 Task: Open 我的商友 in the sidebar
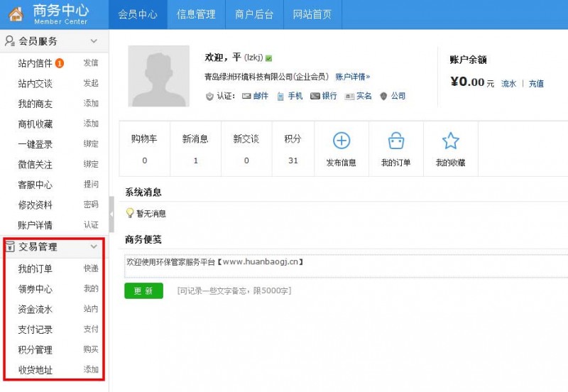coord(35,104)
